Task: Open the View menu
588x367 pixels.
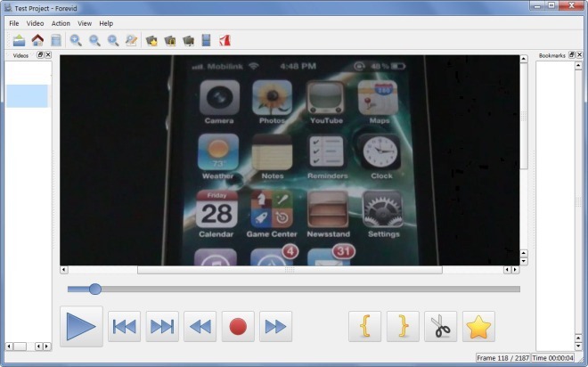Action: 85,23
